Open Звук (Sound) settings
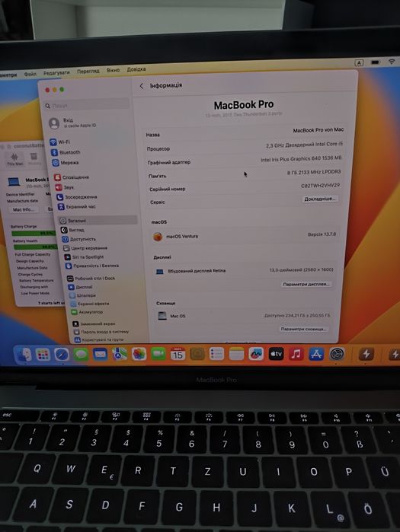Viewport: 400px width, 532px height. point(65,187)
